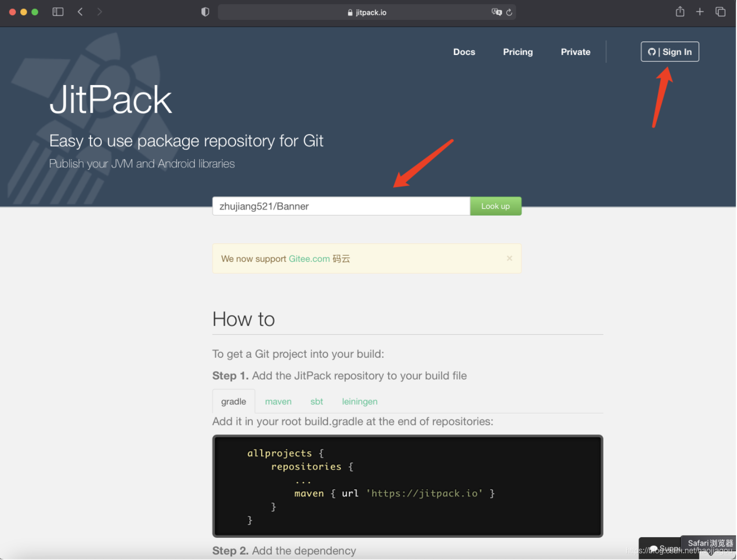
Task: Focus the repository search field
Action: (341, 206)
